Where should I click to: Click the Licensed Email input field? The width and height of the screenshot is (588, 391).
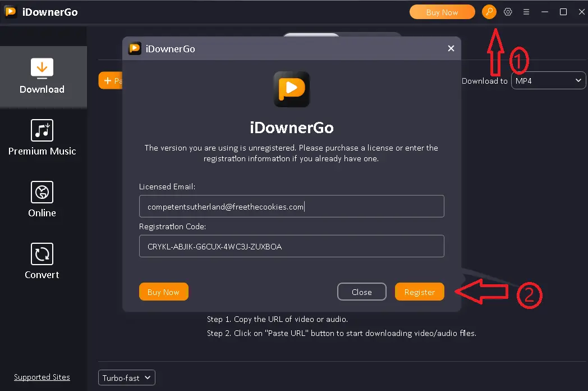[x=291, y=207]
